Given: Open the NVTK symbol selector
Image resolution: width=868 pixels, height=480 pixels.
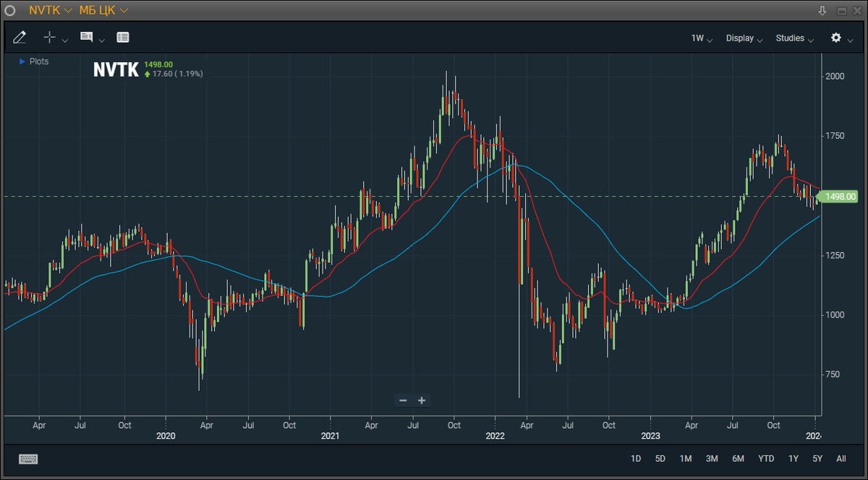Looking at the screenshot, I should click(50, 10).
